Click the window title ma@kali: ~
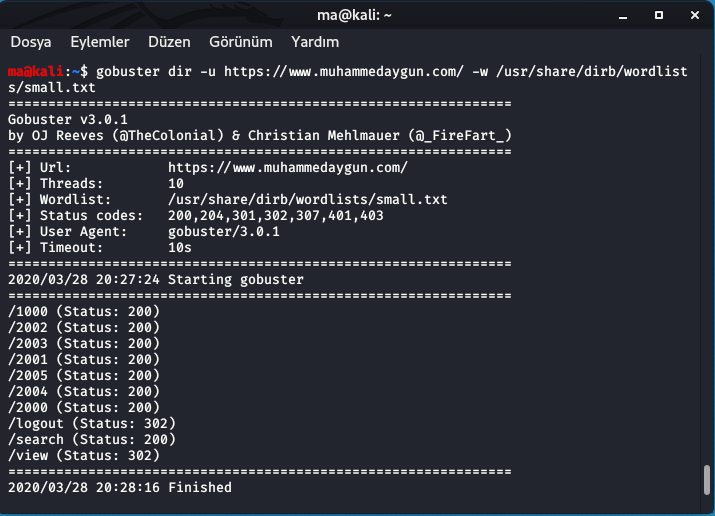Screen dimensions: 715x516 pos(354,15)
